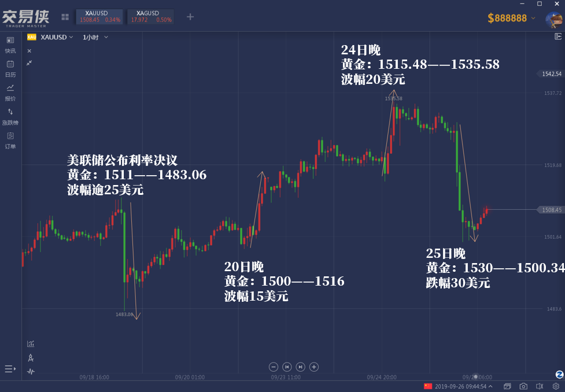Click the grid layout icon beside logo

[65, 17]
